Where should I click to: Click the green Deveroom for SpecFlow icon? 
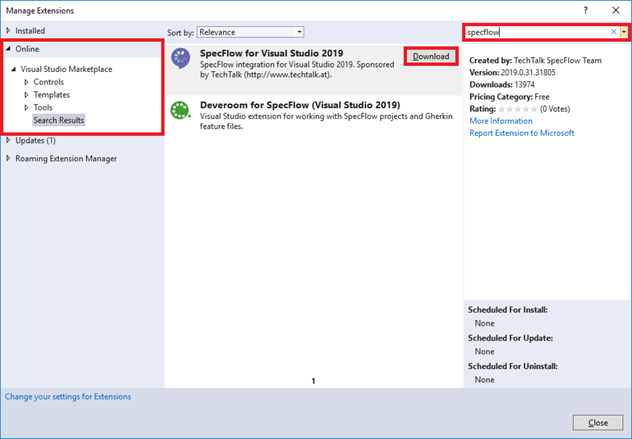point(180,110)
